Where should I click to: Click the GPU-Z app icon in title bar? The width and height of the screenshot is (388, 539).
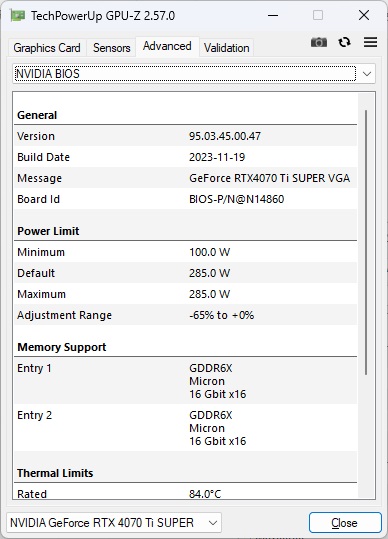(18, 15)
